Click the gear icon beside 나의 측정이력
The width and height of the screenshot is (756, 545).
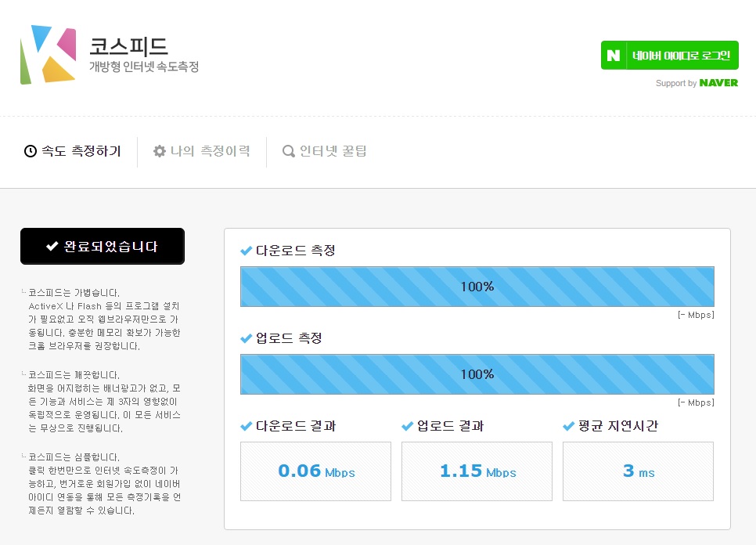click(160, 151)
